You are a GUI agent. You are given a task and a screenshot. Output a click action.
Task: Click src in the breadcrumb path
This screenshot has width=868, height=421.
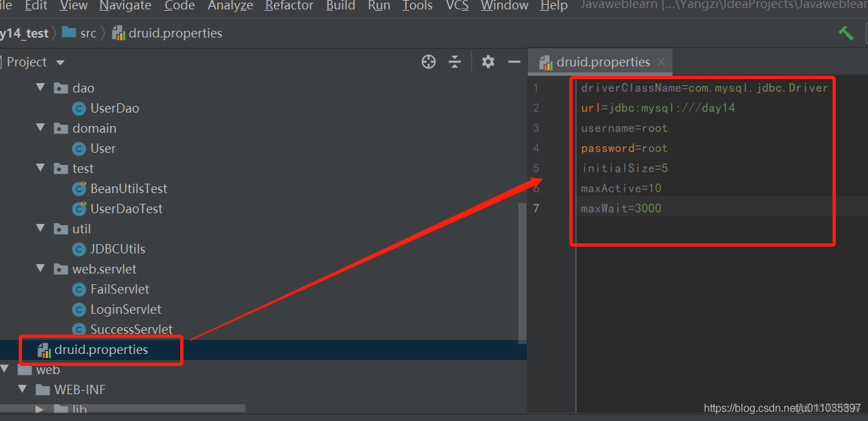pyautogui.click(x=88, y=33)
